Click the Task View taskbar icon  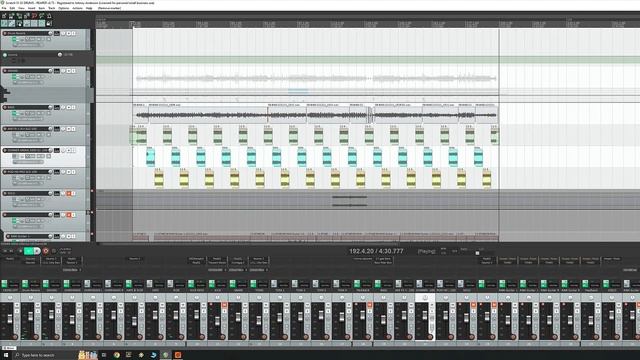pos(104,355)
